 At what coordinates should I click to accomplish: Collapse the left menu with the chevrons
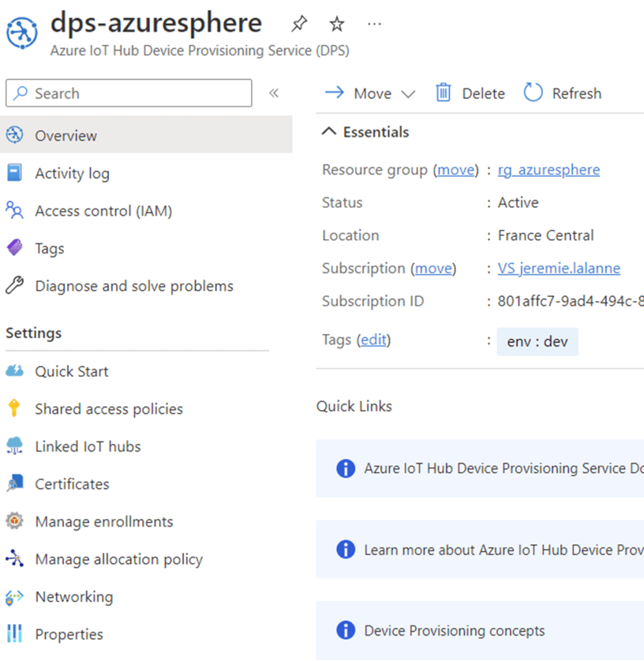click(274, 93)
